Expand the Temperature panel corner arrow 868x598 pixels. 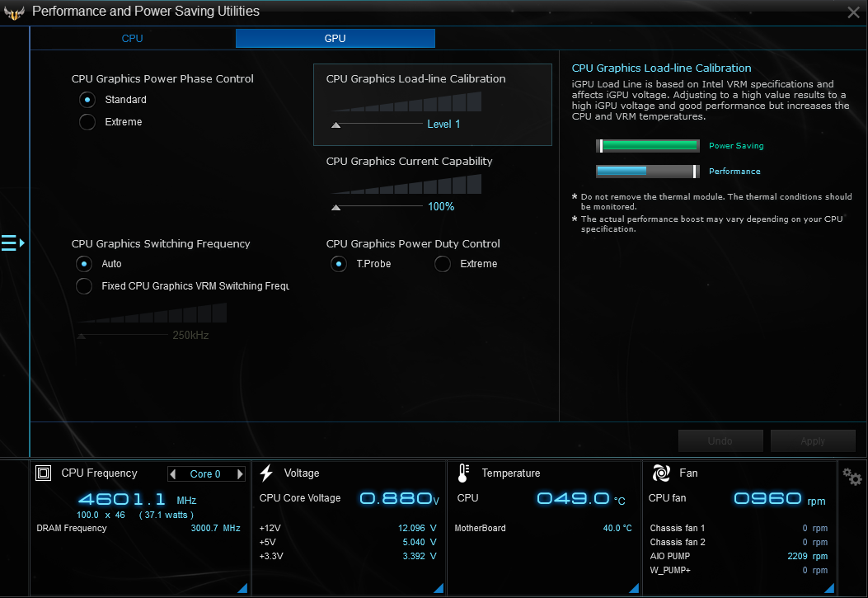(x=634, y=588)
